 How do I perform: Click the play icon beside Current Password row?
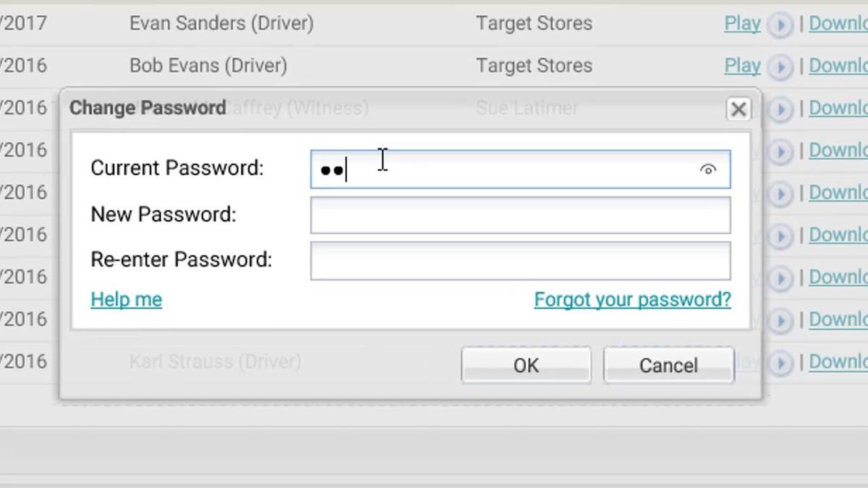[780, 151]
